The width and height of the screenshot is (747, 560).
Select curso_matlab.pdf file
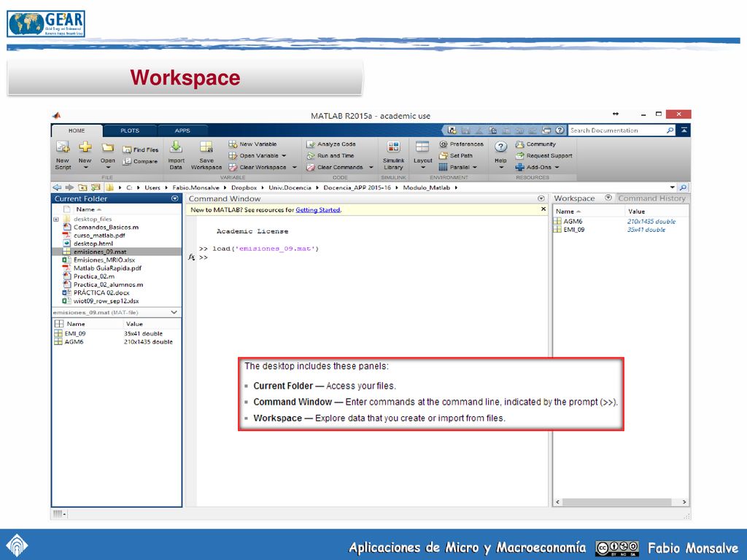point(99,236)
